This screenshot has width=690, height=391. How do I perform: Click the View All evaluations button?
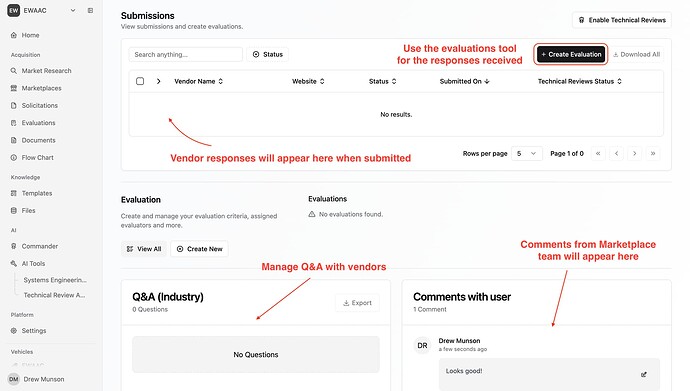(144, 249)
